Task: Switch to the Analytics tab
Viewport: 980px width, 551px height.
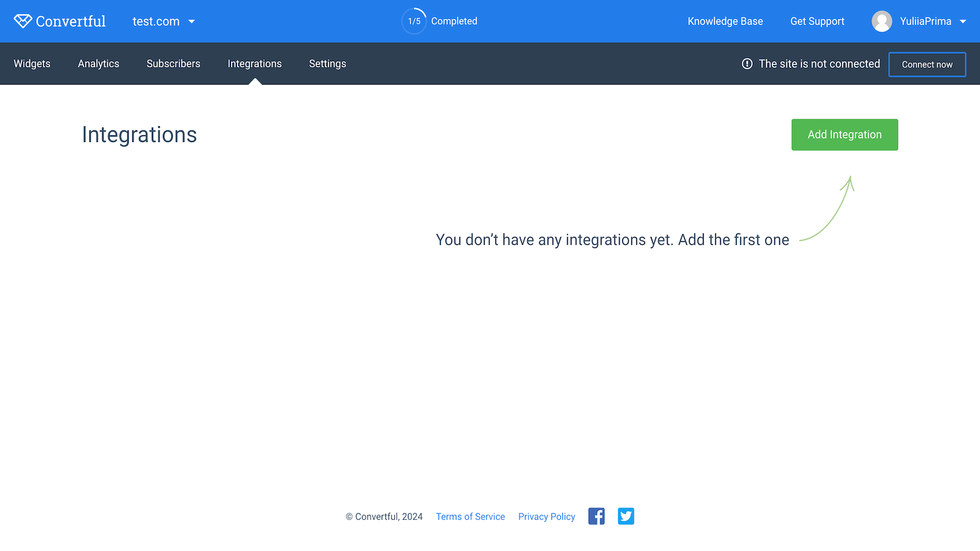Action: 99,64
